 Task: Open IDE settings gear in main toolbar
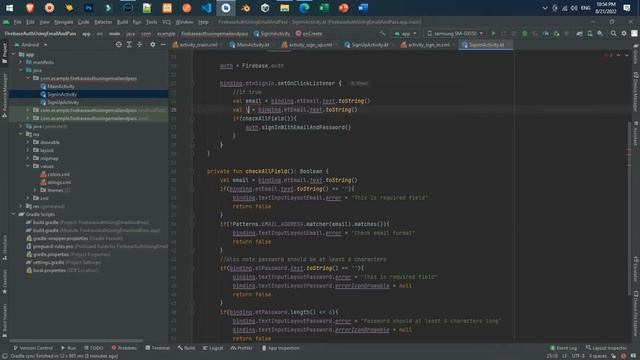(x=624, y=33)
